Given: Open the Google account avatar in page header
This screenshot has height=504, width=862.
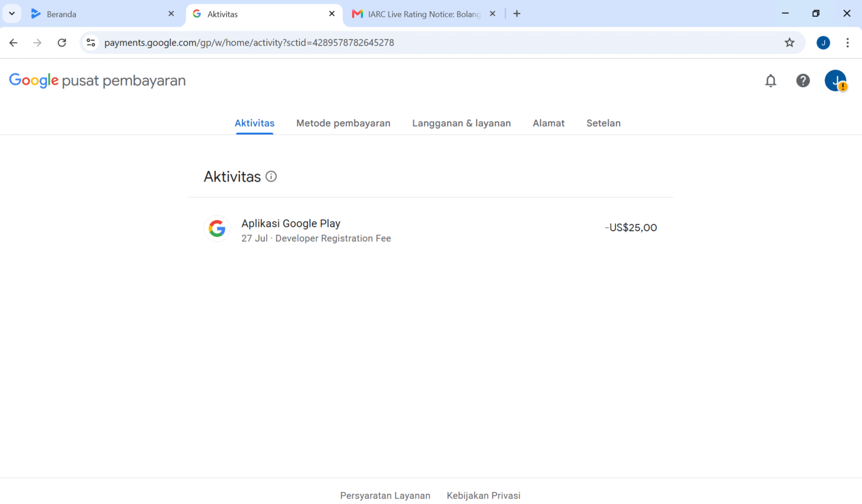Looking at the screenshot, I should point(835,81).
